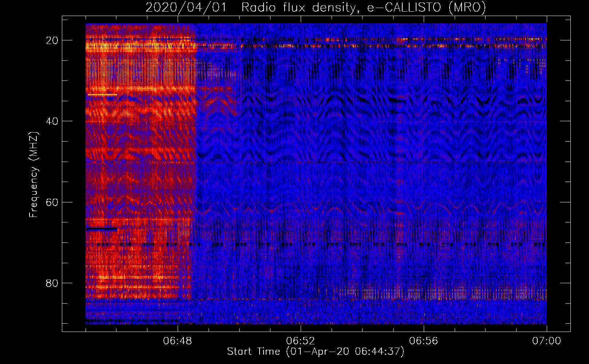589x364 pixels.
Task: Click the 40 MHz frequency tick label
Action: pos(52,121)
